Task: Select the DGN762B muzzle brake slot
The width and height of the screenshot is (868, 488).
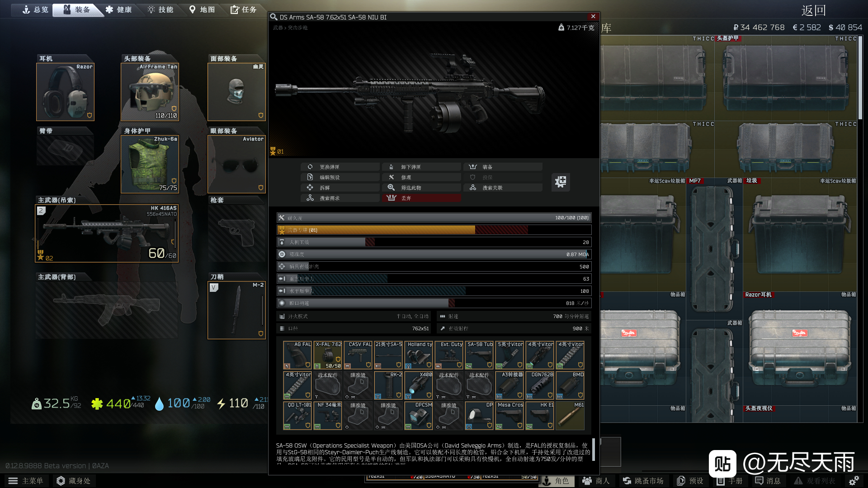Action: pyautogui.click(x=540, y=385)
